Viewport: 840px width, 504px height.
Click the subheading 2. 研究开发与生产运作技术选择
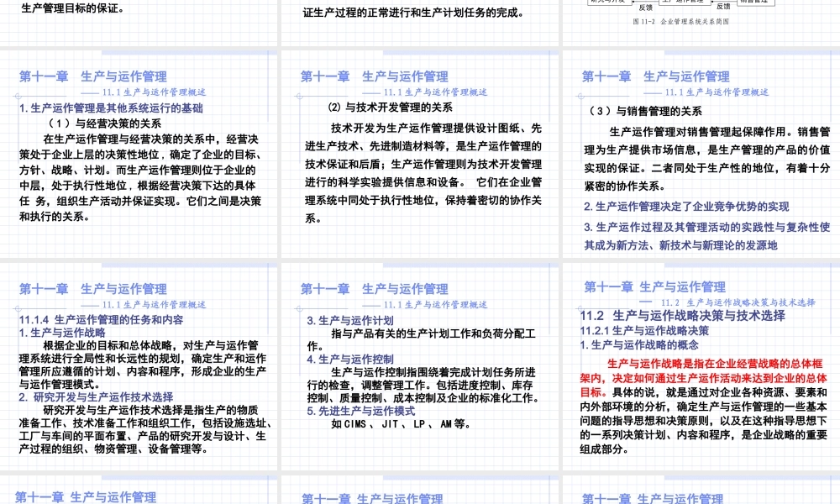[x=96, y=396]
